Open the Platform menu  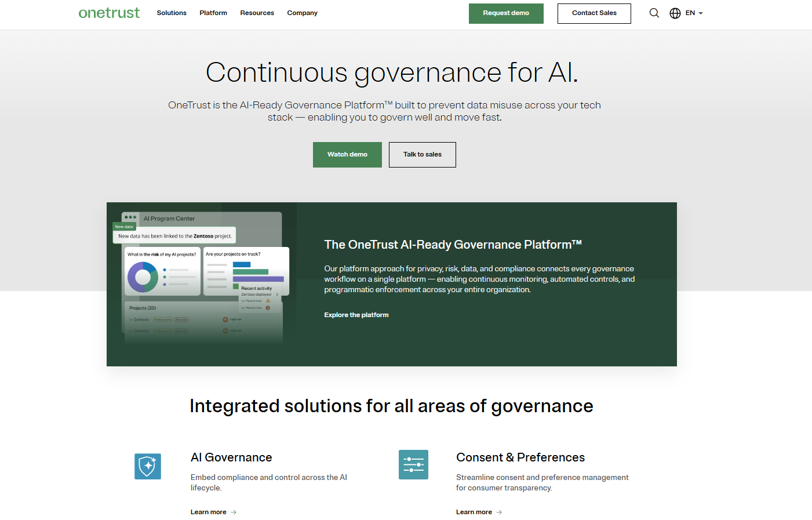click(213, 13)
